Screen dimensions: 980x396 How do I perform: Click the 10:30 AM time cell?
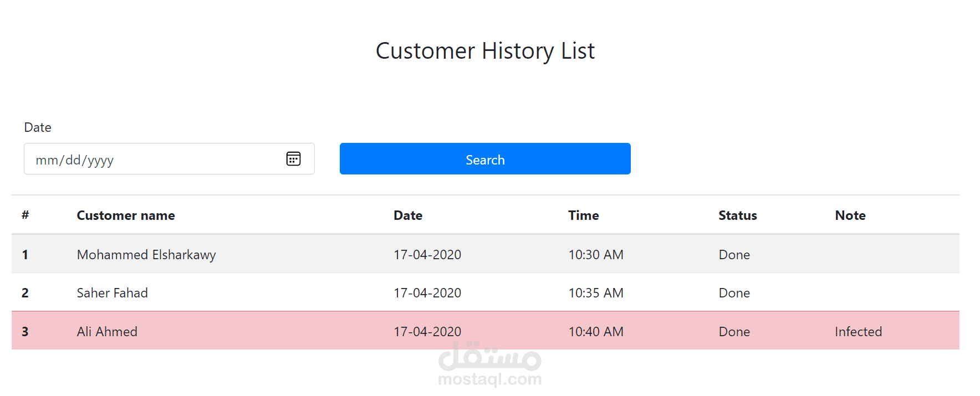596,255
